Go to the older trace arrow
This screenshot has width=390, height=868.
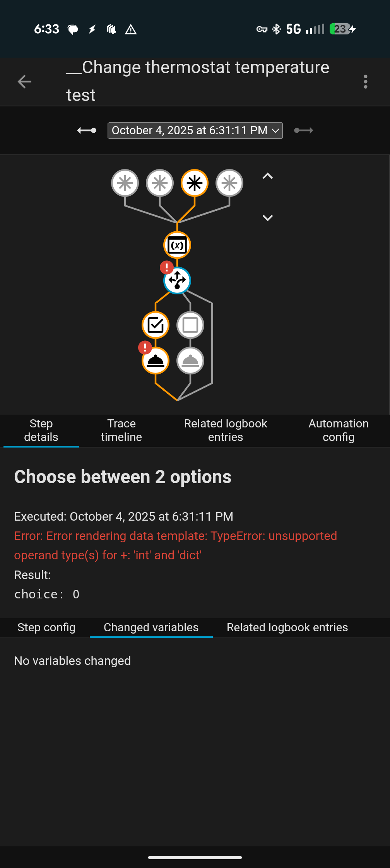[87, 130]
